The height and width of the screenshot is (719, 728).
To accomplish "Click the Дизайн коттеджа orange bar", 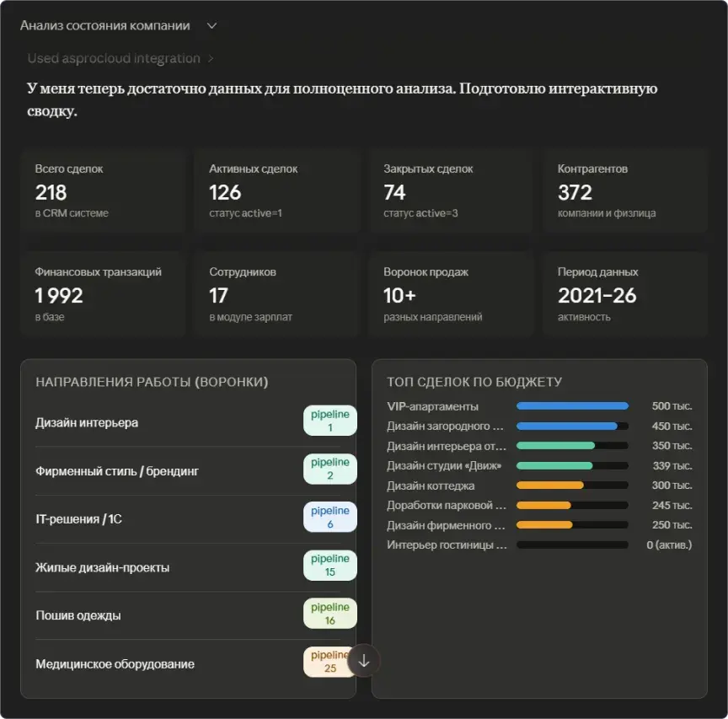I will (550, 486).
